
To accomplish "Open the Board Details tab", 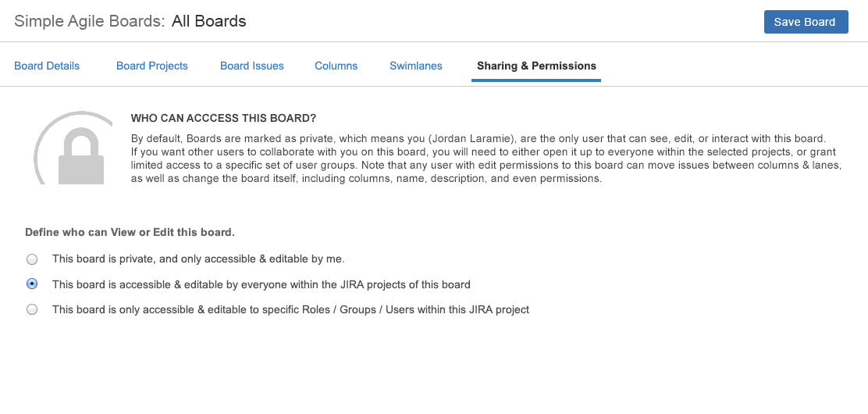I will (x=47, y=66).
